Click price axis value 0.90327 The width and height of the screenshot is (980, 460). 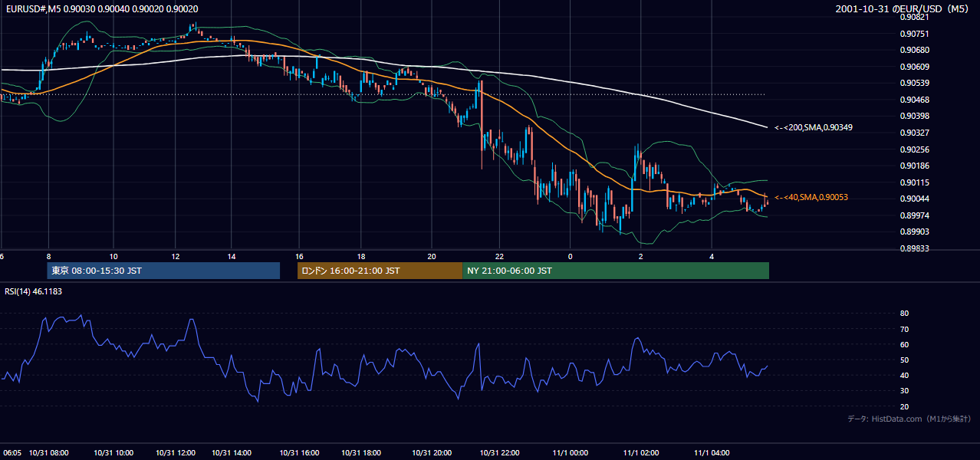point(915,133)
